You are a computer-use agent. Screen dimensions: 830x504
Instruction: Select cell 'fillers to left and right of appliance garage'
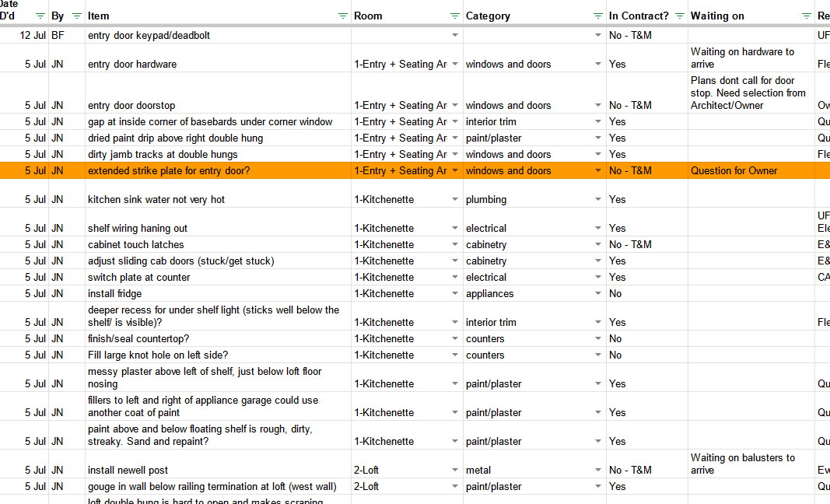218,406
